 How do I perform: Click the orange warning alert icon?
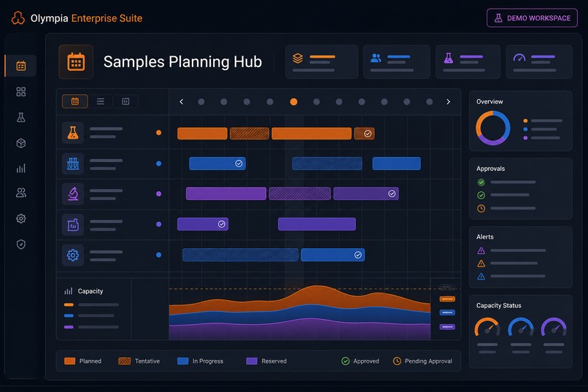pos(481,264)
